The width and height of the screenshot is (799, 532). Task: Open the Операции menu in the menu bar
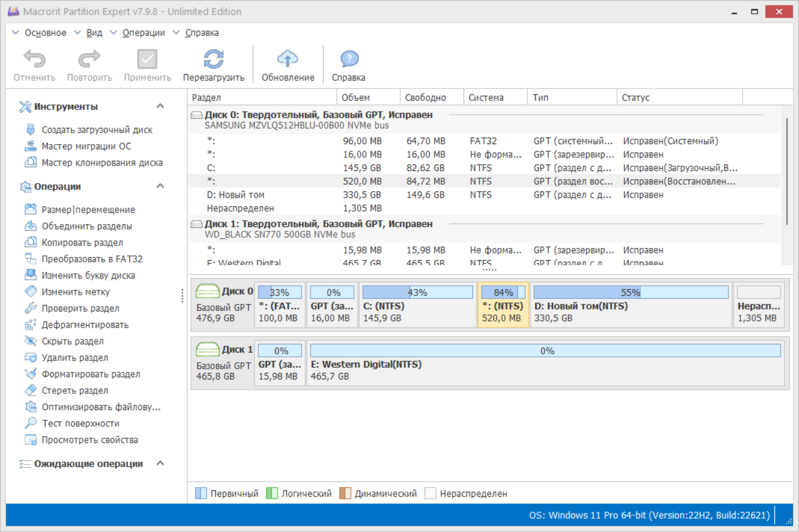coord(144,33)
